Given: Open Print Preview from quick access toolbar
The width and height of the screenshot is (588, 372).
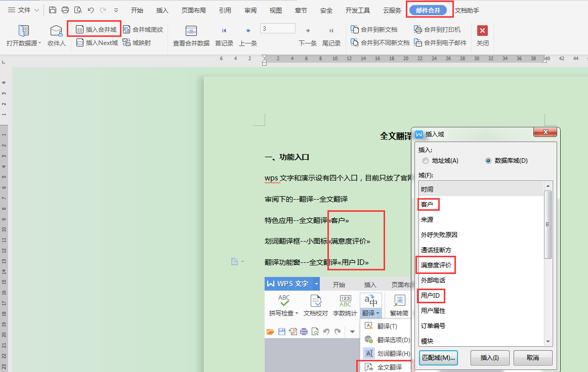Looking at the screenshot, I should [x=78, y=10].
